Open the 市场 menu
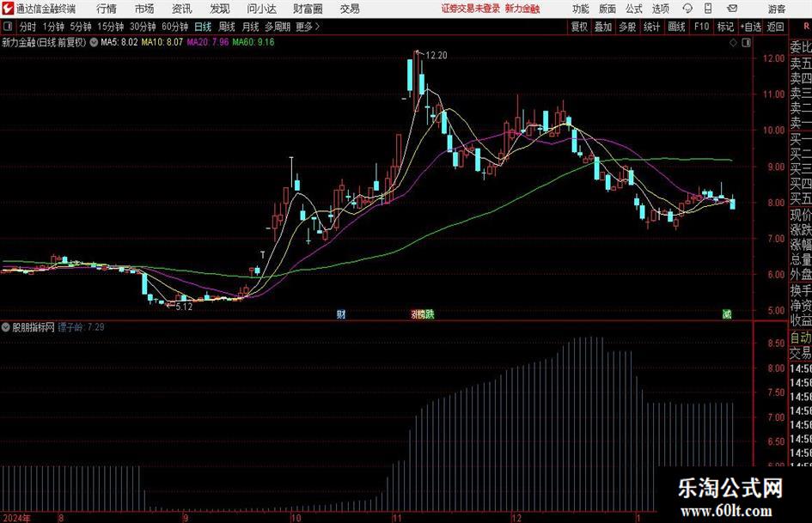This screenshot has height=523, width=812. point(144,9)
